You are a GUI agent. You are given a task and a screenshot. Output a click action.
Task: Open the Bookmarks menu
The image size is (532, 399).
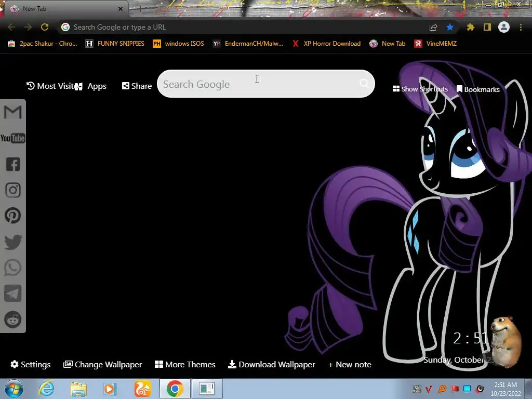pyautogui.click(x=478, y=89)
